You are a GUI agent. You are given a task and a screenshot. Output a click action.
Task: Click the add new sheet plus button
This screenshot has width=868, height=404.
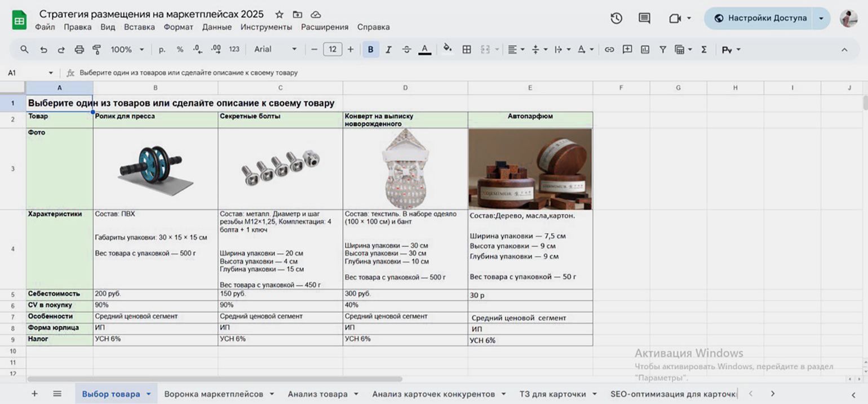(34, 394)
